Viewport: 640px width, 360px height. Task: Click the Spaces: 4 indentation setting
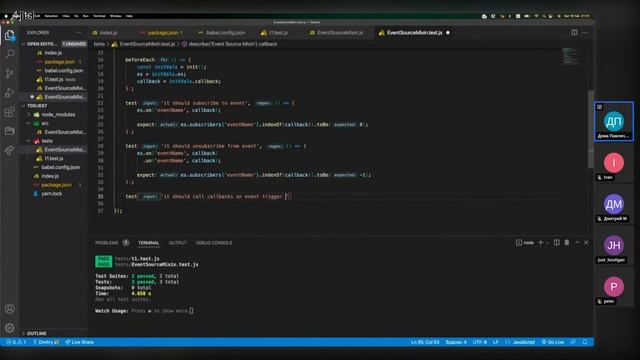[x=456, y=342]
